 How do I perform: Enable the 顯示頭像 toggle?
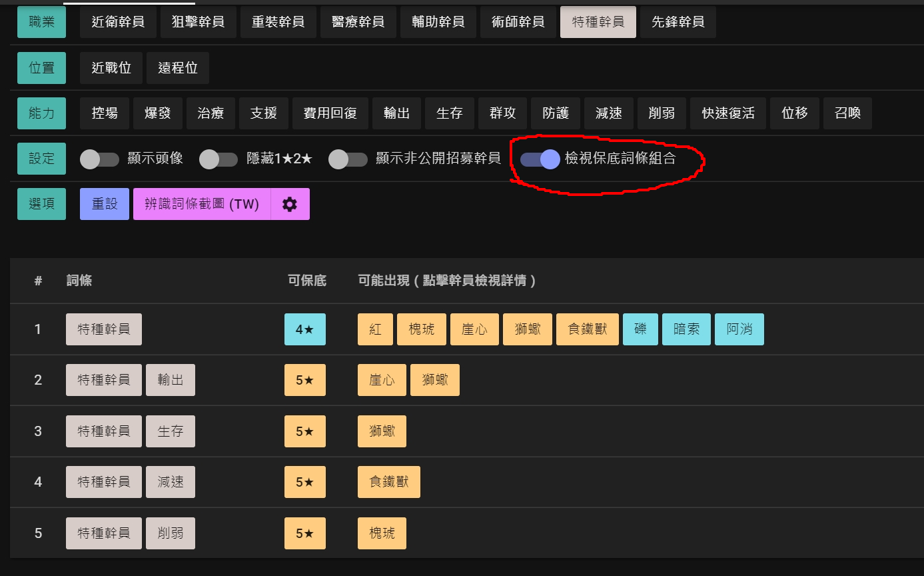(100, 159)
